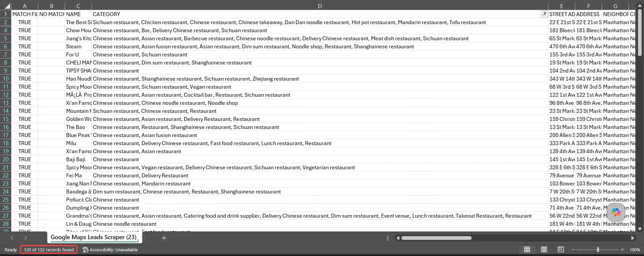644x256 pixels.
Task: Select the row 14 header number
Action: pos(6,111)
